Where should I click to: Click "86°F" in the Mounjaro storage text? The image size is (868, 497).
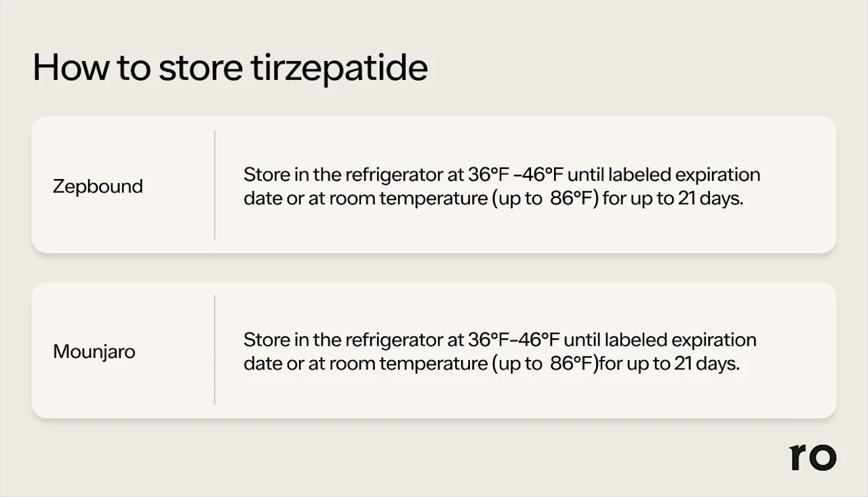[x=570, y=364]
